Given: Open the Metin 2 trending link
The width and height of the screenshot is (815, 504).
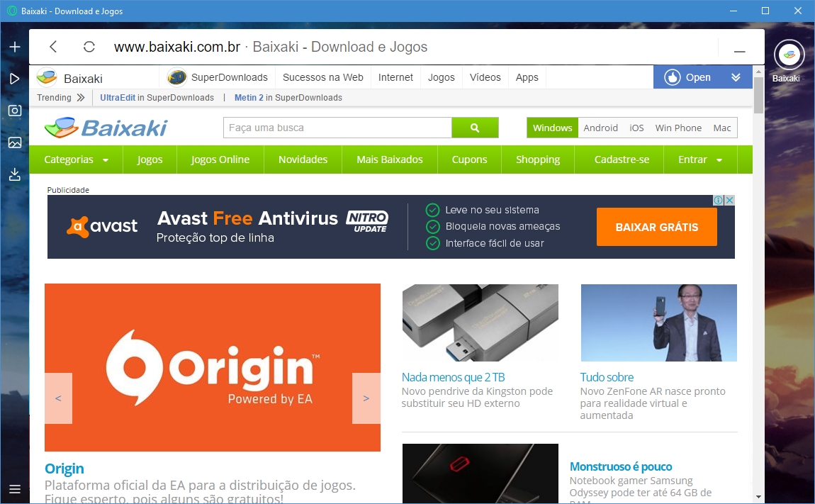Looking at the screenshot, I should [249, 97].
